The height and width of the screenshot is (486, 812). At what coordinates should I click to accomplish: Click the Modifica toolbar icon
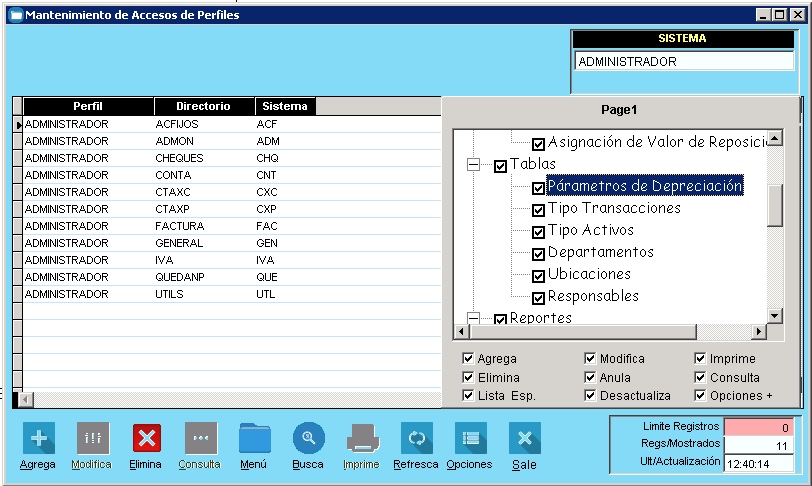coord(92,438)
